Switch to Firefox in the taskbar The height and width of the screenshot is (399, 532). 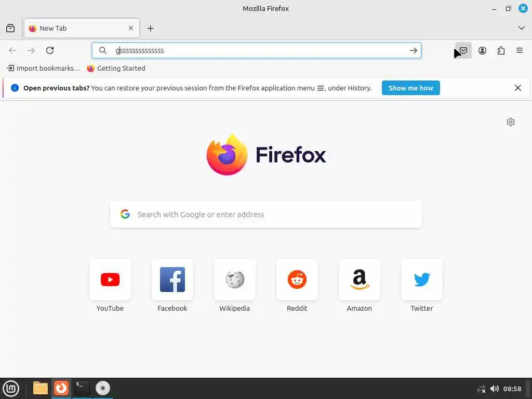click(x=61, y=388)
